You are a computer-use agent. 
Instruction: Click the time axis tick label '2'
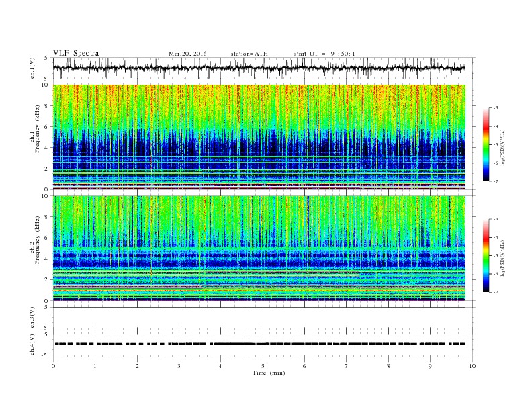click(x=137, y=366)
